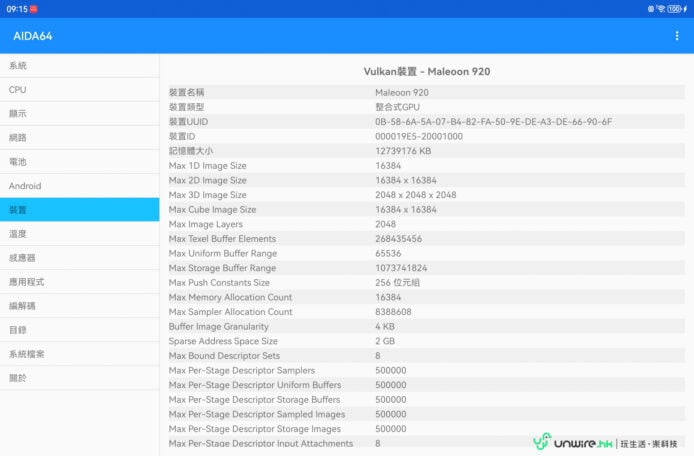Open the three-dot overflow menu
Image resolution: width=694 pixels, height=456 pixels.
point(677,36)
